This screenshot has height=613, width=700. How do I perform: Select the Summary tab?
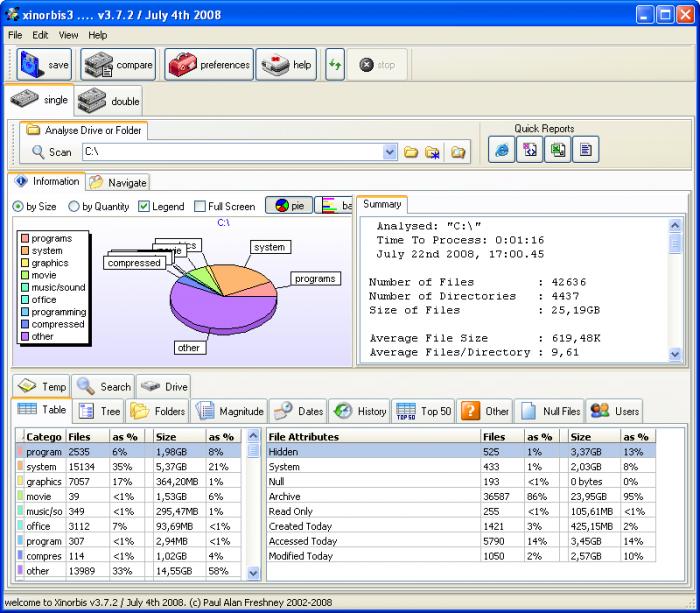tap(382, 204)
